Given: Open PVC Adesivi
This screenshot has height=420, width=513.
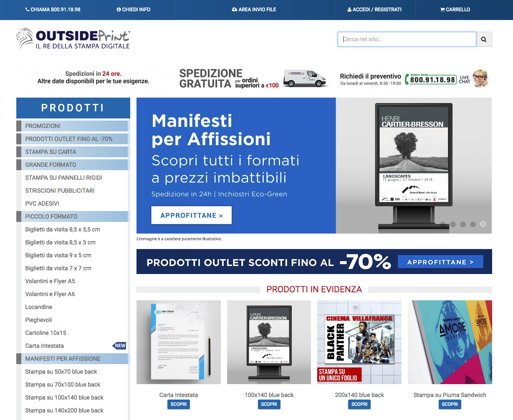Looking at the screenshot, I should pyautogui.click(x=42, y=204).
